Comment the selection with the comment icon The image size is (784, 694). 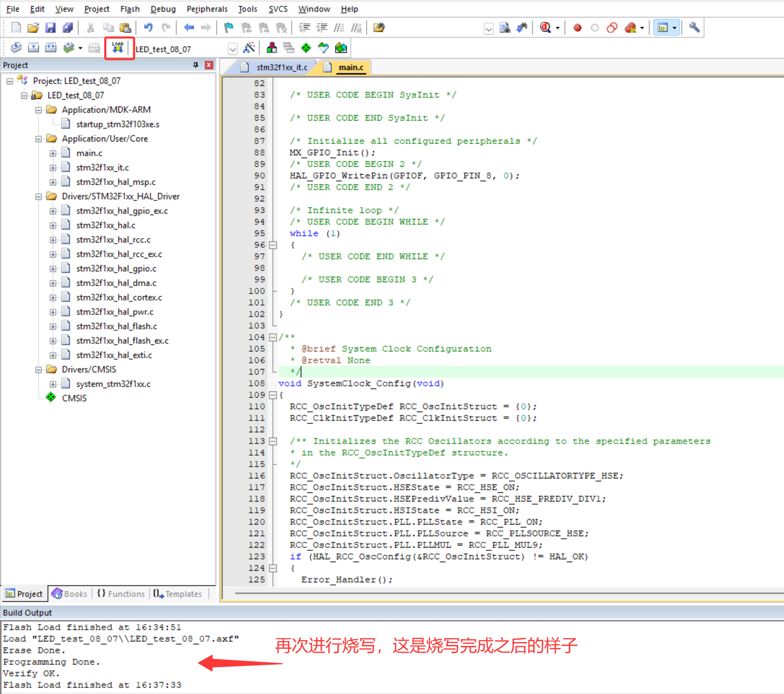pyautogui.click(x=339, y=28)
